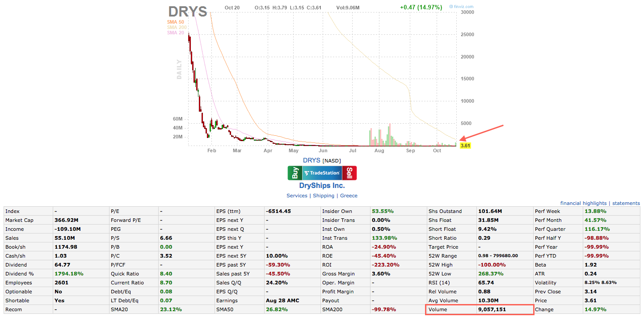Image resolution: width=644 pixels, height=317 pixels.
Task: Click the 26.82% SMA50 value
Action: coord(276,309)
